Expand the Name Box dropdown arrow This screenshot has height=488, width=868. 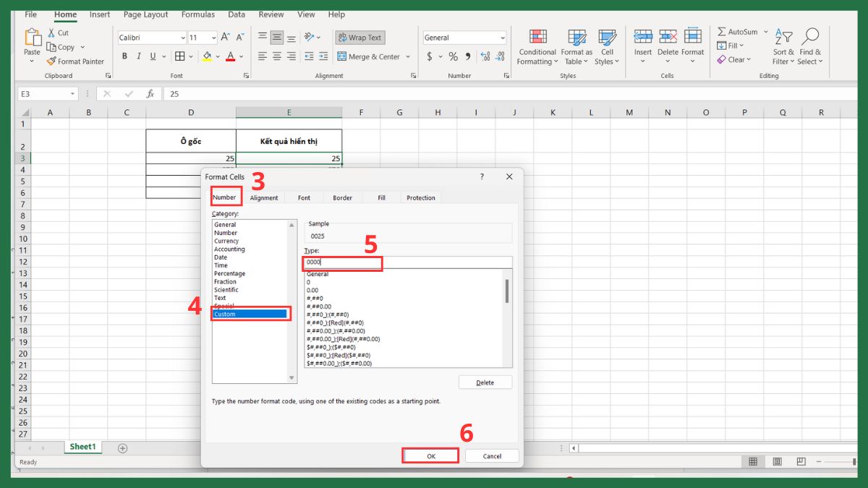(73, 94)
